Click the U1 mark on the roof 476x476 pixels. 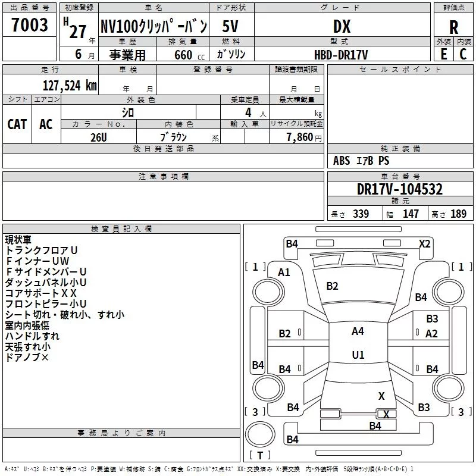(358, 355)
